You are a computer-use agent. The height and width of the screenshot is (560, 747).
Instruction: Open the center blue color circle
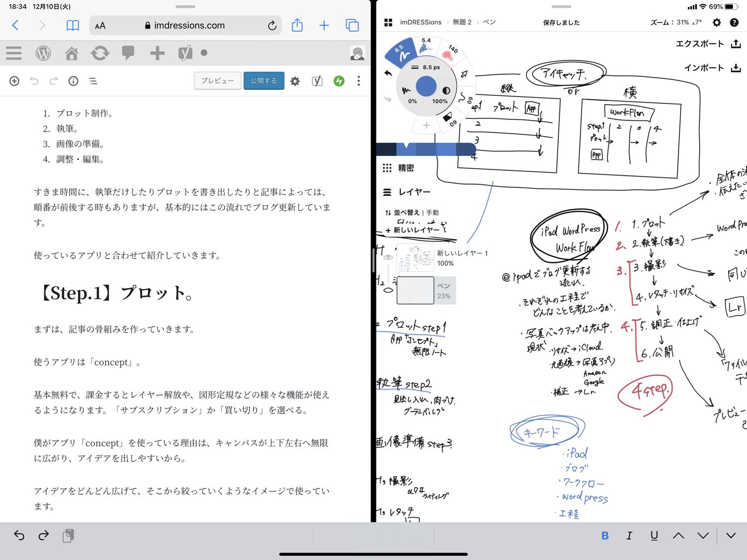(426, 86)
